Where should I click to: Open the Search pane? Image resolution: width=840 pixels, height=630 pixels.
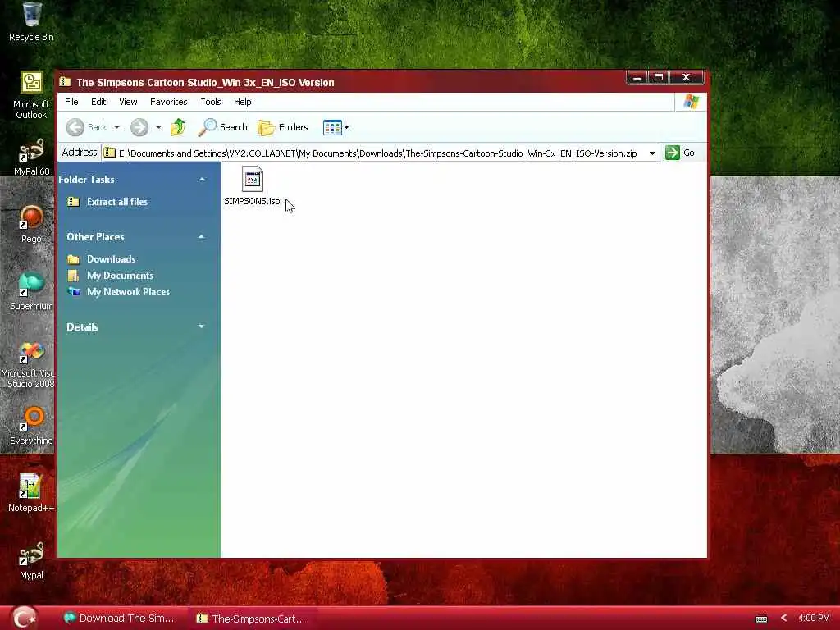pos(222,127)
